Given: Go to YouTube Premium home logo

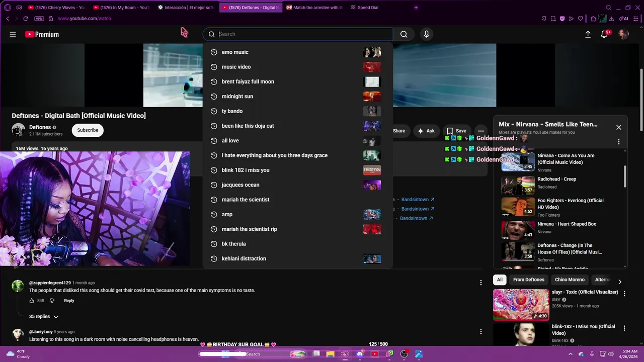Looking at the screenshot, I should tap(42, 34).
